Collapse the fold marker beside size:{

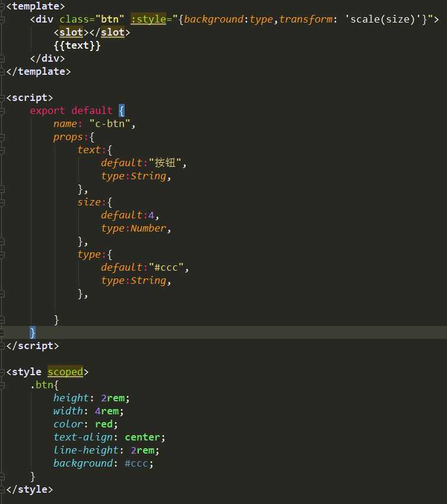pyautogui.click(x=2, y=202)
